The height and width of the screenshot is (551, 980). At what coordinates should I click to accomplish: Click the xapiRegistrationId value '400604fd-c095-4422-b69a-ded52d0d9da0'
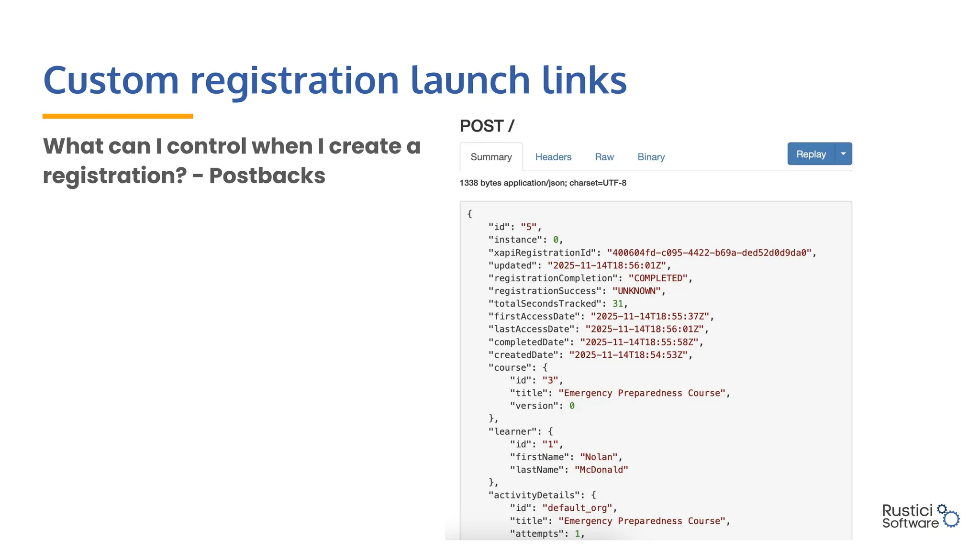(x=709, y=253)
